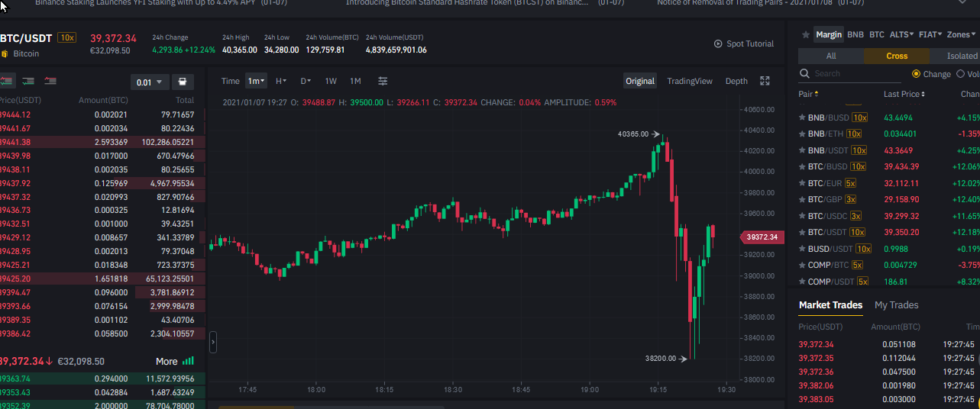This screenshot has width=980, height=409.
Task: Open the ALTS market dropdown
Action: (x=901, y=35)
